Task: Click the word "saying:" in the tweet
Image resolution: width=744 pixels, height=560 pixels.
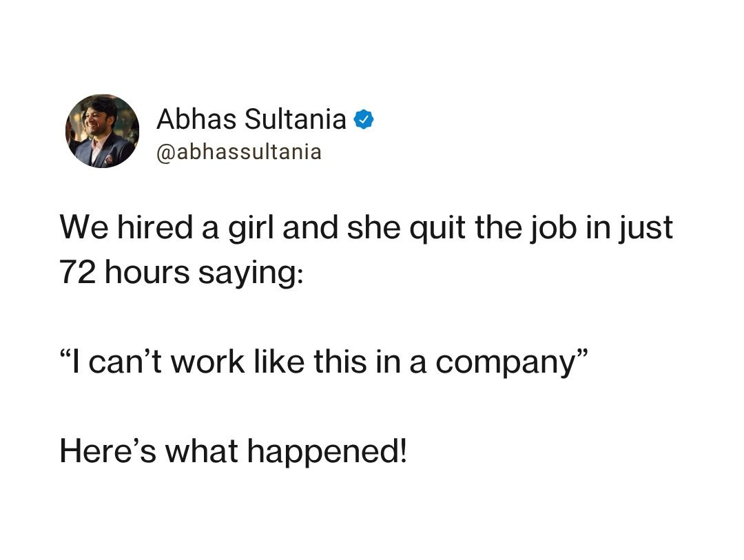Action: tap(251, 275)
